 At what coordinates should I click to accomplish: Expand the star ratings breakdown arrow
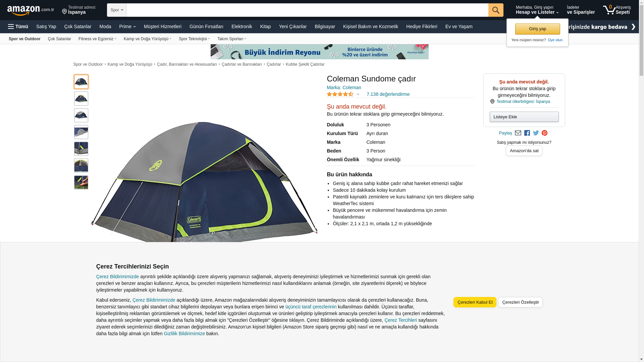coord(358,95)
